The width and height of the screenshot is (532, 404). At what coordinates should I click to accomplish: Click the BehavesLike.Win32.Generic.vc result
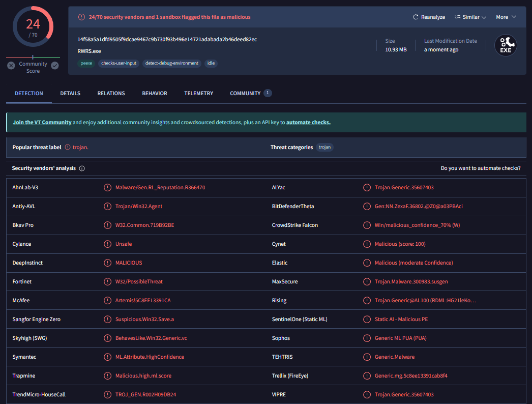point(151,338)
